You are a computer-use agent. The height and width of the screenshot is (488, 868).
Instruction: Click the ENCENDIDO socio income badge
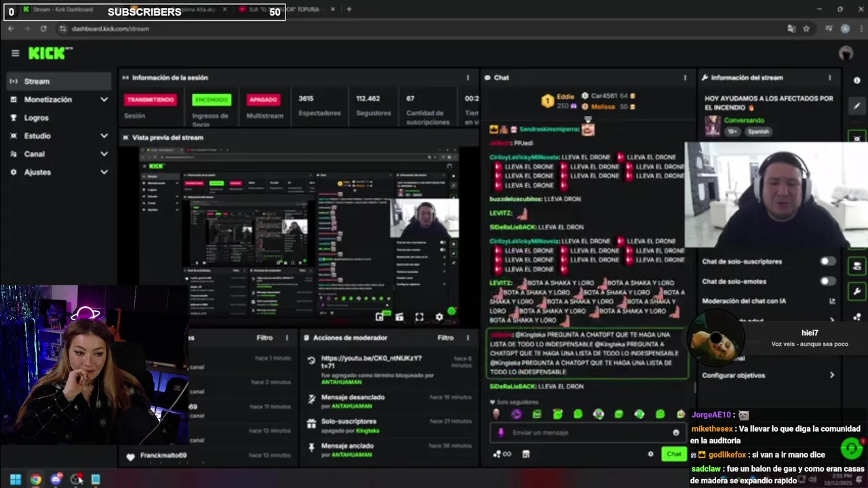pyautogui.click(x=212, y=100)
